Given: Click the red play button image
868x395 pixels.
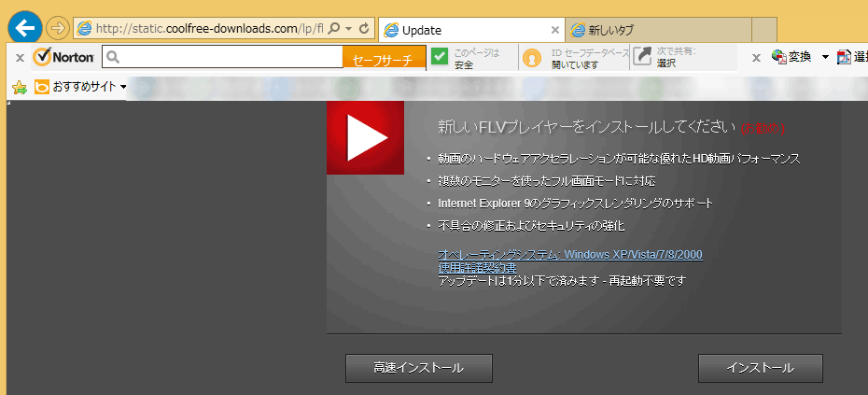Looking at the screenshot, I should click(x=365, y=137).
